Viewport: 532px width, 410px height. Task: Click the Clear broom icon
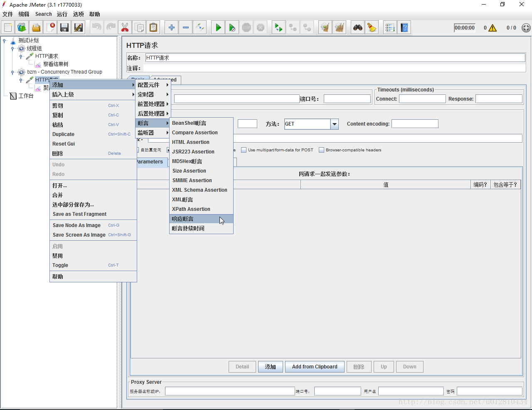pyautogui.click(x=325, y=27)
